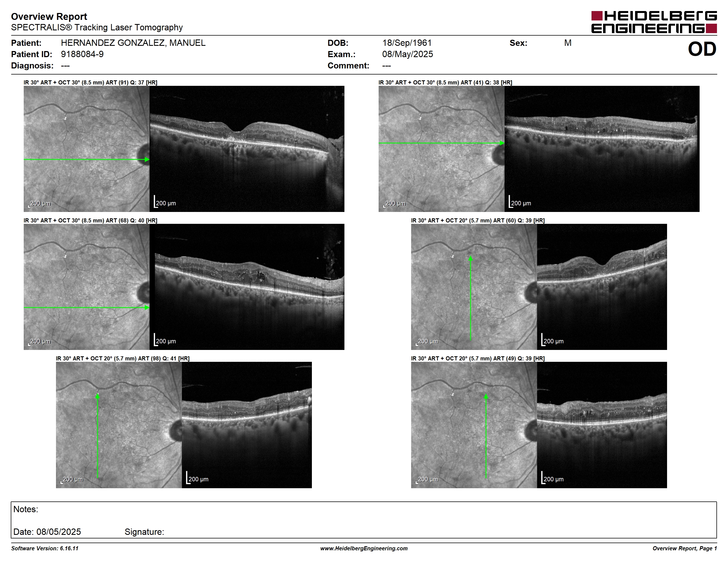Click 200 µm scale in ART (60) fundus image
The image size is (728, 563).
(426, 342)
